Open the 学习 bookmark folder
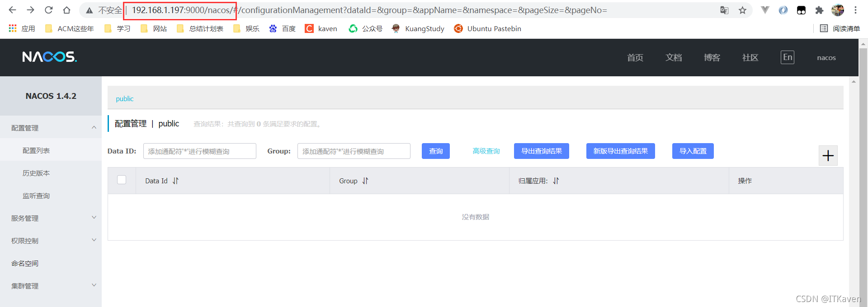This screenshot has width=868, height=307. pos(117,28)
